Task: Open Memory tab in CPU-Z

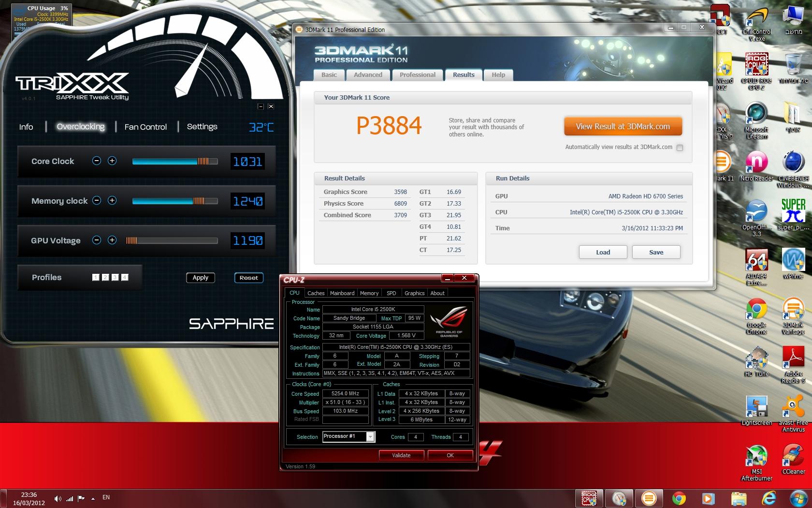Action: pos(369,293)
